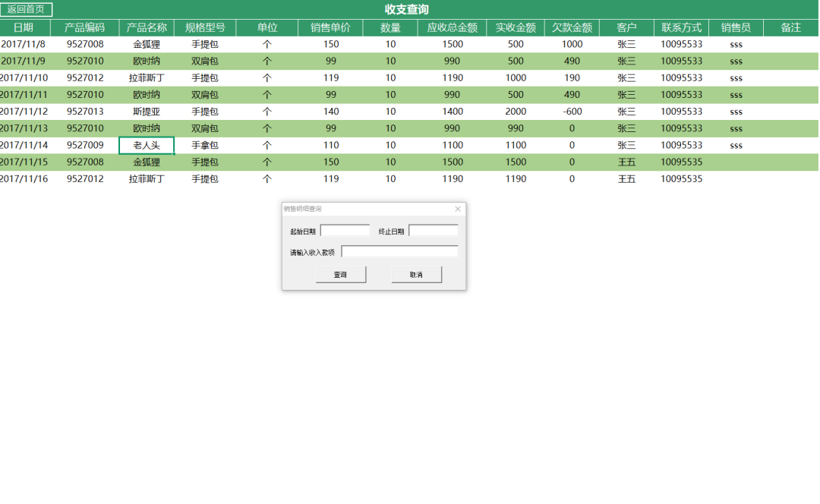Click the 2017/11/16 date cell
The height and width of the screenshot is (504, 820).
24,179
